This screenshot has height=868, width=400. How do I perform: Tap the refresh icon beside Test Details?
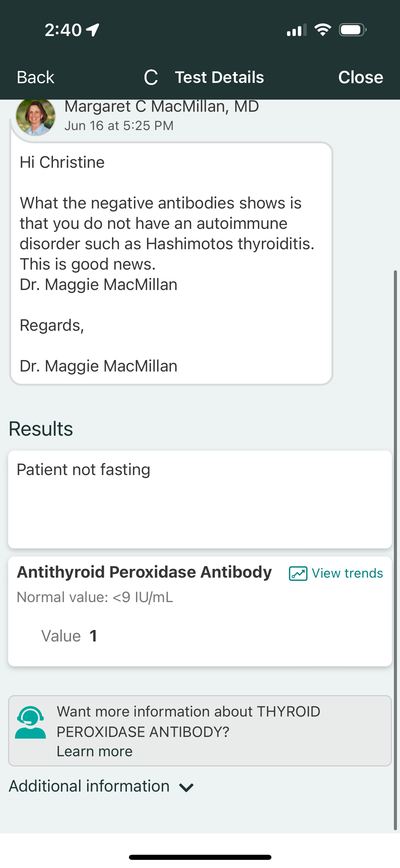(151, 77)
